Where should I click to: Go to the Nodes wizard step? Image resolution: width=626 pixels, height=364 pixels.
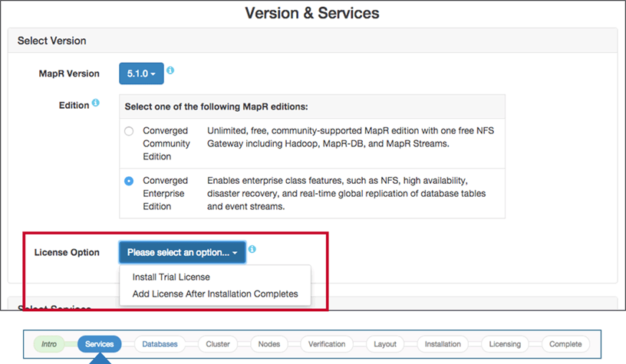click(x=269, y=344)
